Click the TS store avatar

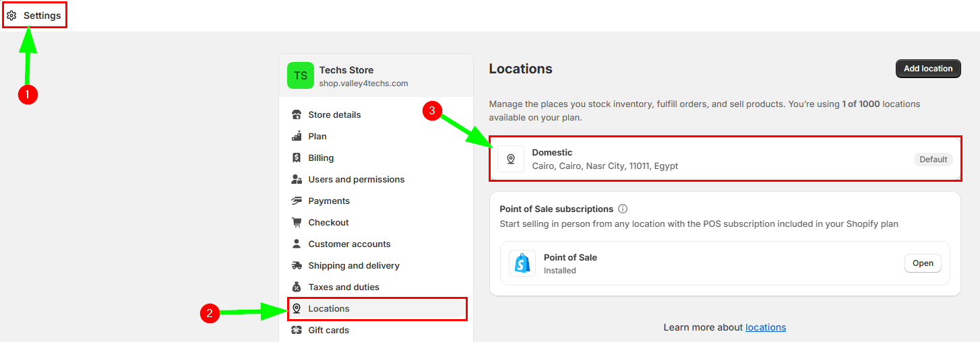(x=301, y=76)
